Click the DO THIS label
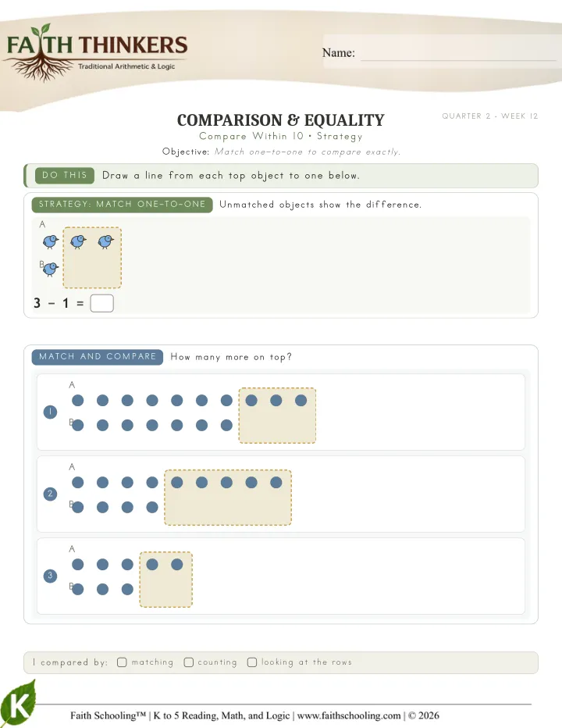 click(65, 176)
